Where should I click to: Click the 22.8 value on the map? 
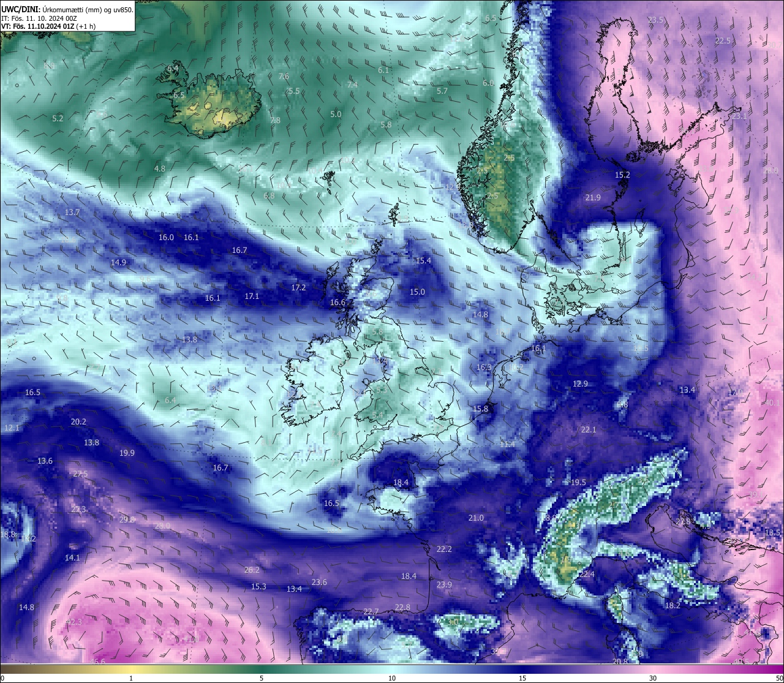(402, 607)
